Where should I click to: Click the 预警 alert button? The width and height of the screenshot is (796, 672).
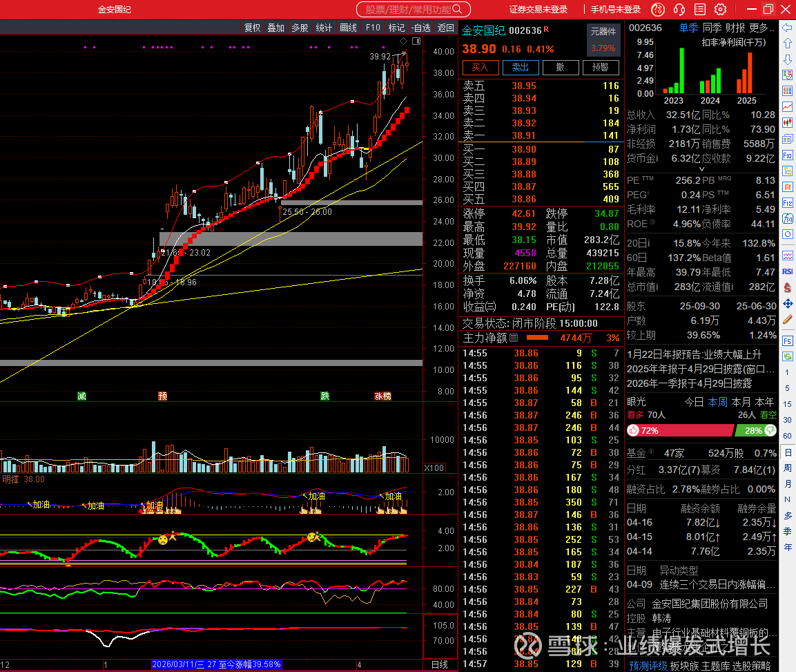coord(601,67)
